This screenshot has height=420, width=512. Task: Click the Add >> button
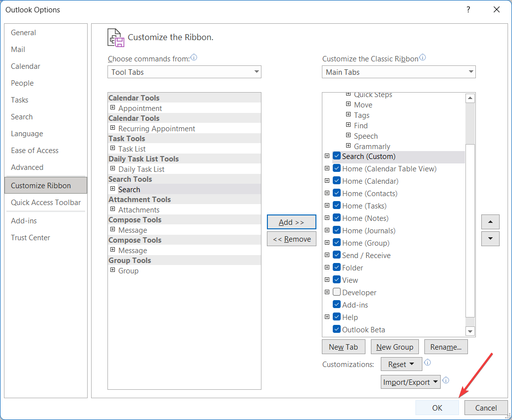[x=291, y=222]
